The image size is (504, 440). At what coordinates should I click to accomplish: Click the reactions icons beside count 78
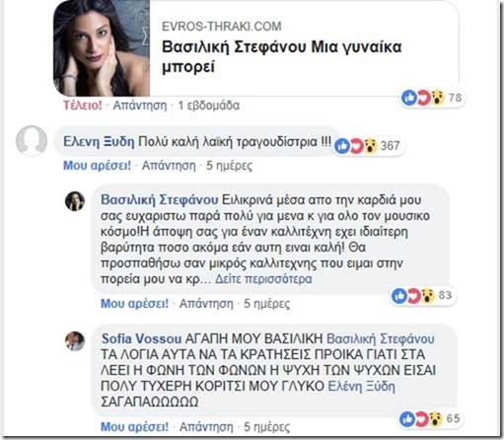click(423, 98)
